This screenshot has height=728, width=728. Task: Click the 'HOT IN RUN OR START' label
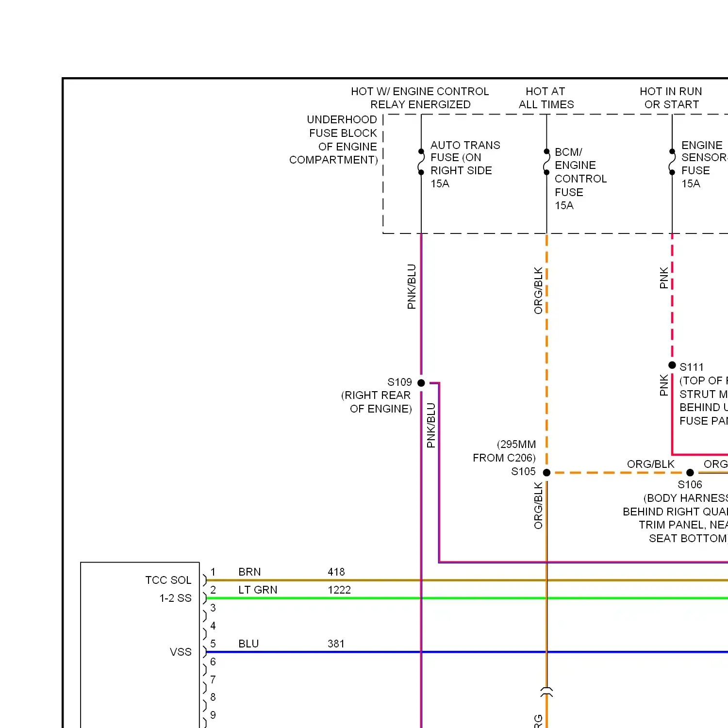[x=671, y=98]
